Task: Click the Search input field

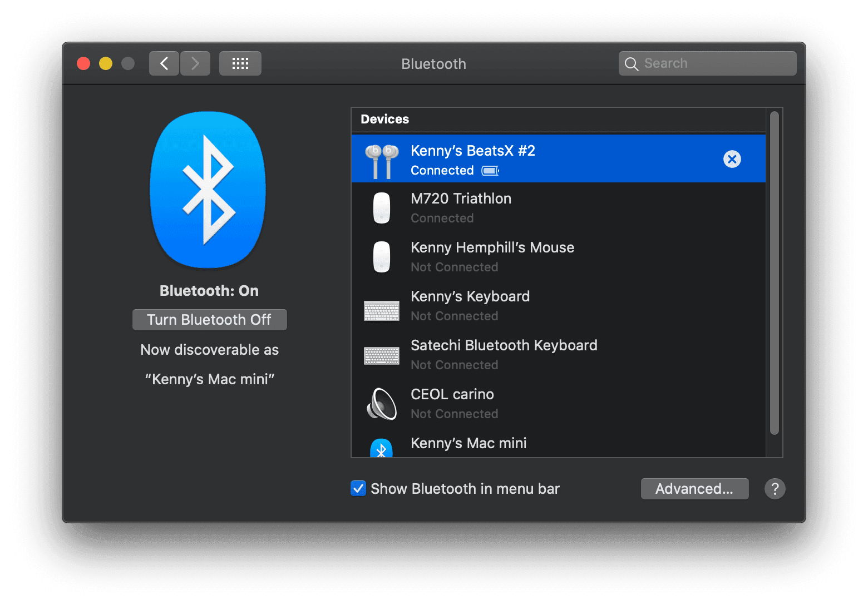Action: click(x=708, y=63)
